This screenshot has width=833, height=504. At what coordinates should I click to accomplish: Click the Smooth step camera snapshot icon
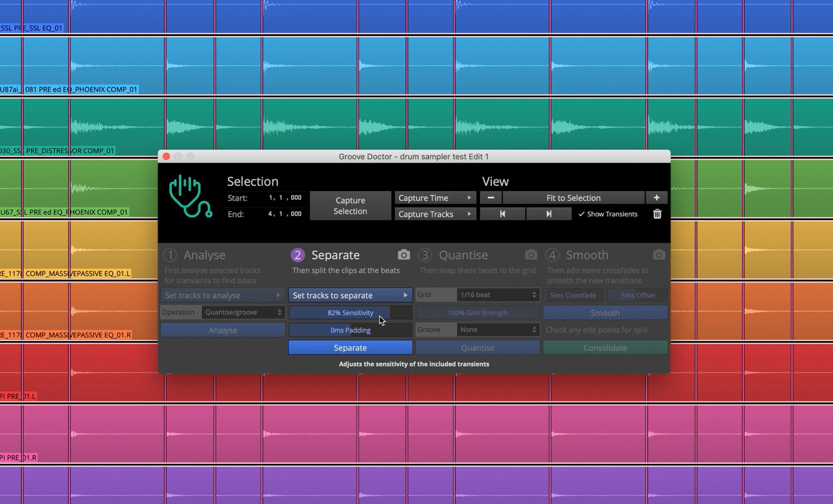[x=658, y=255]
